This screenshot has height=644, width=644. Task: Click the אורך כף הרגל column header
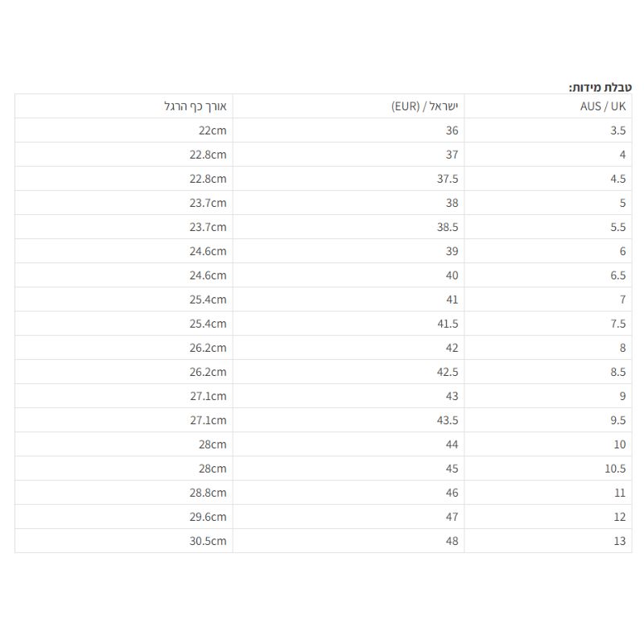[x=124, y=106]
